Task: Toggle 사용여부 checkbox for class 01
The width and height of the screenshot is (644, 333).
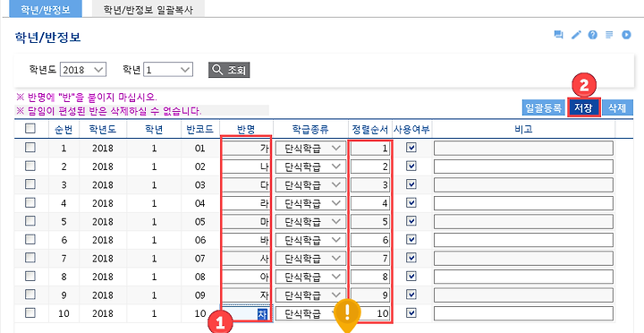Action: 411,148
